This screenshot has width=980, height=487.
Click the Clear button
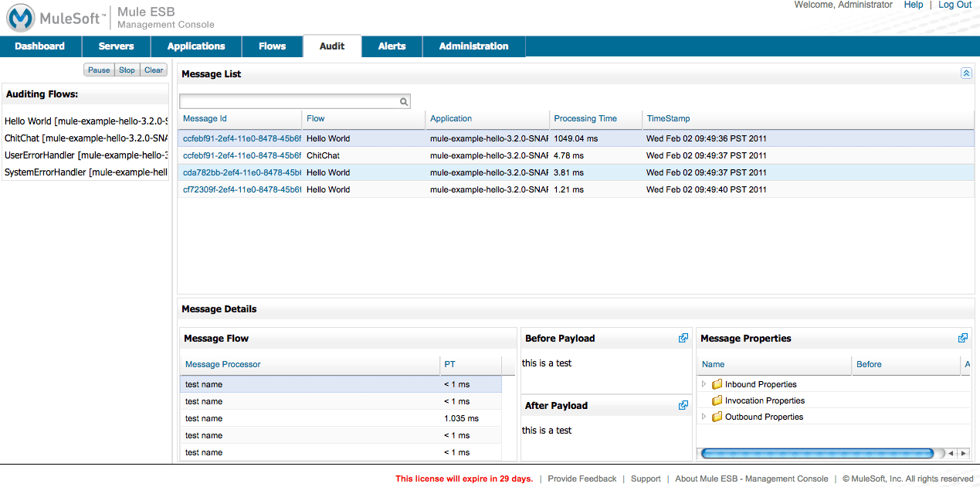(153, 70)
